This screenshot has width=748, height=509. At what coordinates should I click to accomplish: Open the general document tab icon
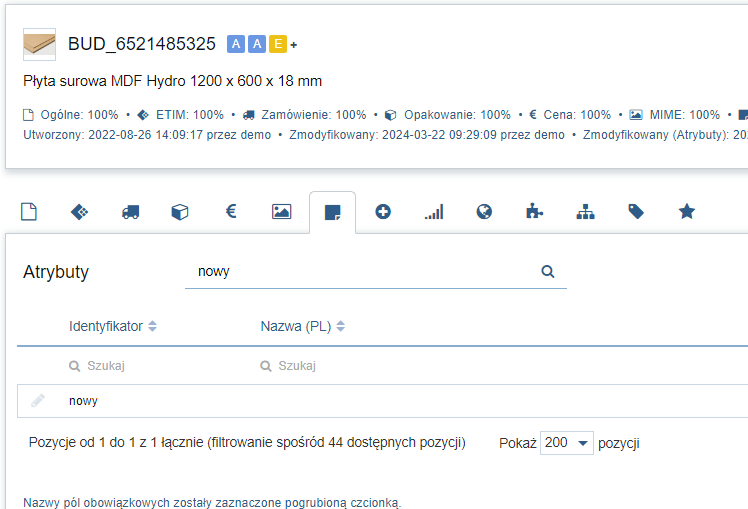[29, 212]
